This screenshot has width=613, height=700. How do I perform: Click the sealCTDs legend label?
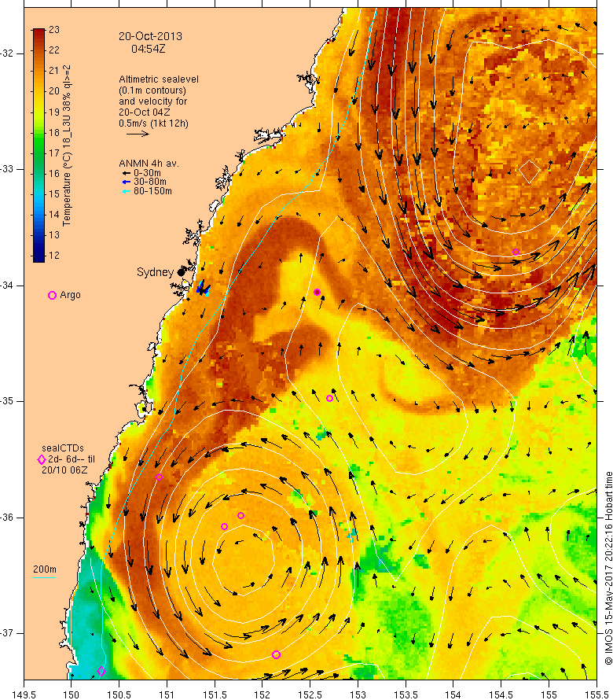[63, 448]
